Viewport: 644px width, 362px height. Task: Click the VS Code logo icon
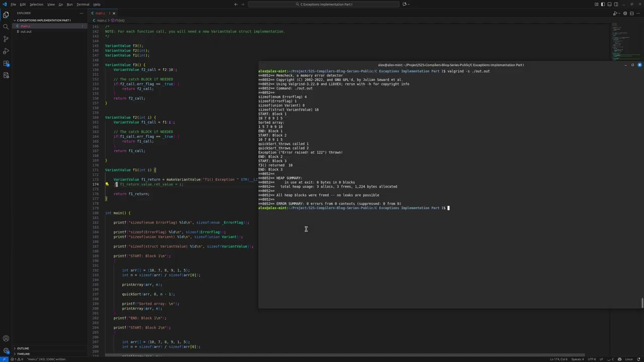click(5, 4)
